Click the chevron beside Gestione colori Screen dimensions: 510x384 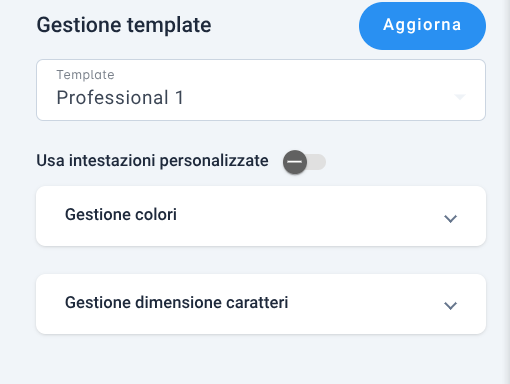coord(450,219)
